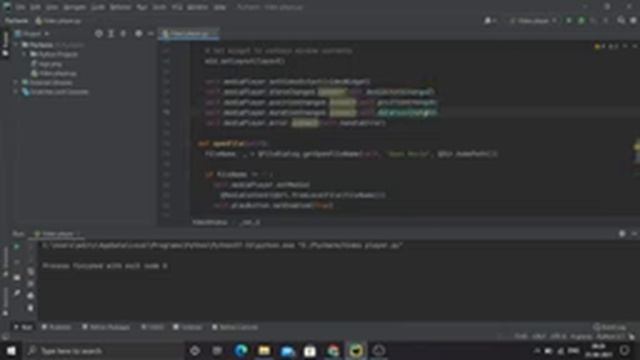Screen dimensions: 640x360
Task: Click the 'Process finished with exit code 0' line
Action: (x=105, y=266)
